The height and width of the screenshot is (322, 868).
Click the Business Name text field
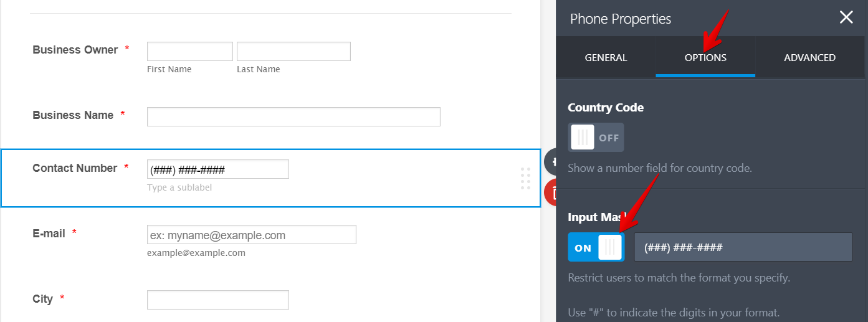(293, 116)
